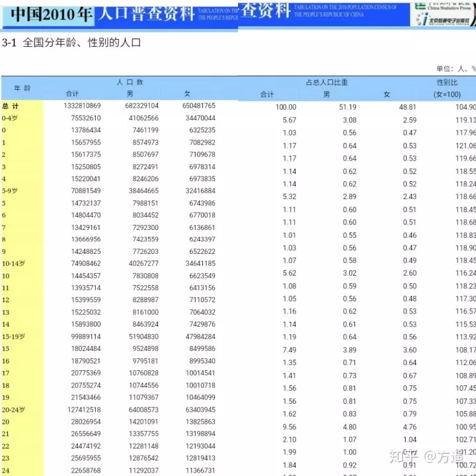Select the cell 51904830
This screenshot has height=476, width=476.
143,337
